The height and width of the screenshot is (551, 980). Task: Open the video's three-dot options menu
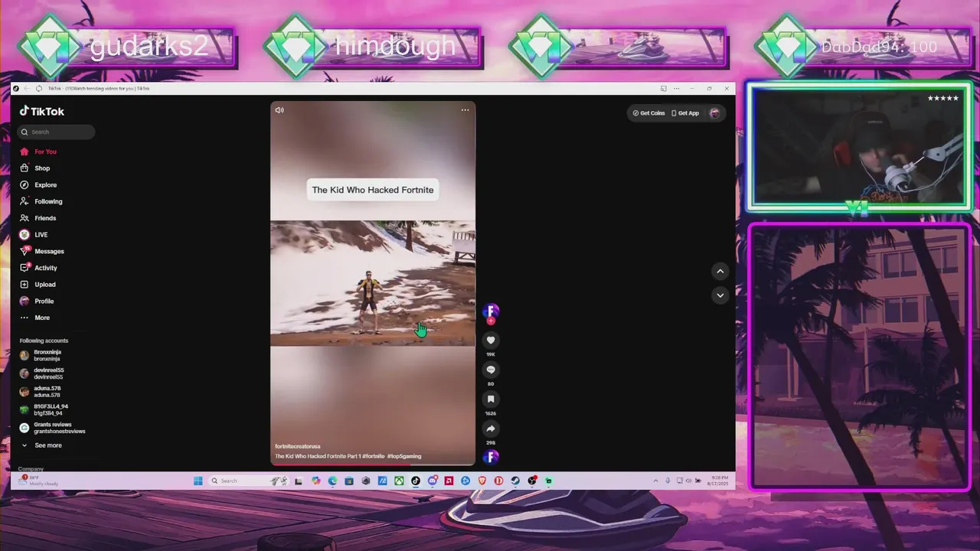coord(465,110)
